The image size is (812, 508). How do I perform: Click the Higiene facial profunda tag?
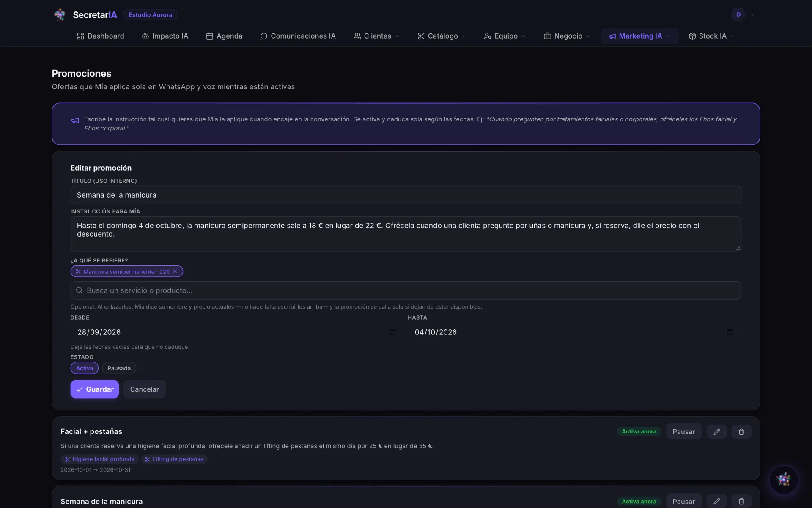pyautogui.click(x=99, y=459)
